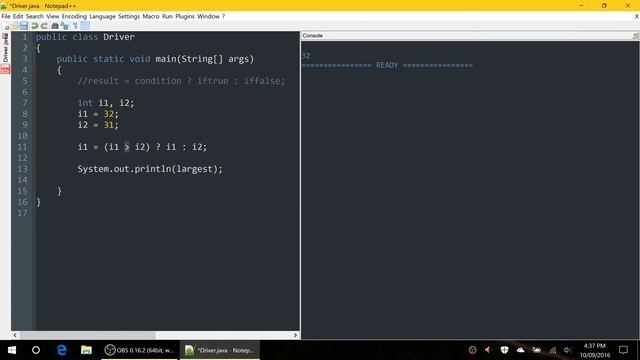
Task: Click the '//result = condition' comment line
Action: click(181, 81)
